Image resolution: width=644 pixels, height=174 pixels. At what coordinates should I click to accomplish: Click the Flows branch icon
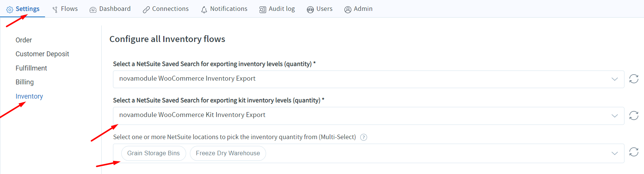55,10
